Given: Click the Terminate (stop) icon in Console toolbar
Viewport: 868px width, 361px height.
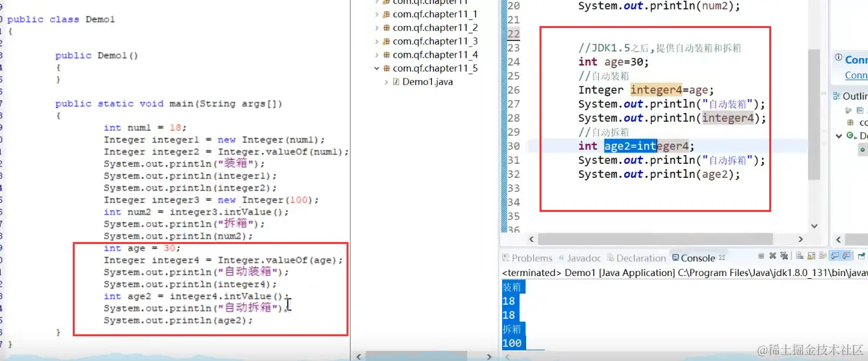Looking at the screenshot, I should click(x=761, y=255).
